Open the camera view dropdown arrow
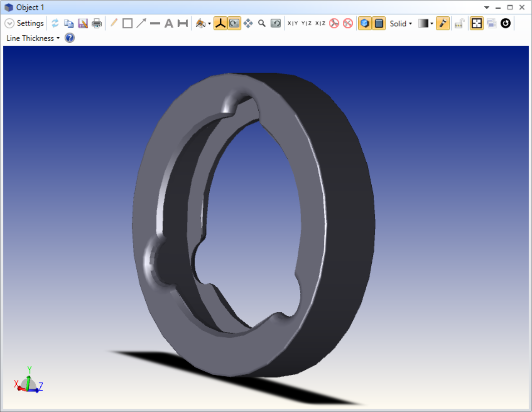Image resolution: width=532 pixels, height=412 pixels. 209,24
